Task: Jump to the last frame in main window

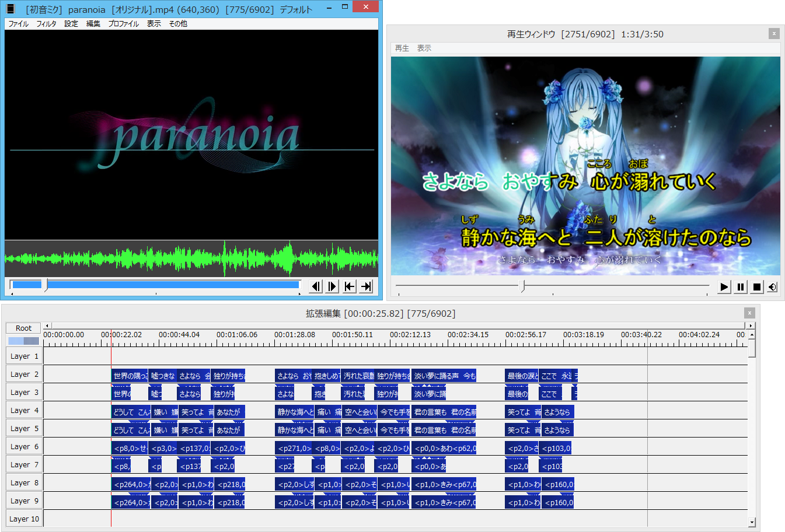Action: coord(366,286)
